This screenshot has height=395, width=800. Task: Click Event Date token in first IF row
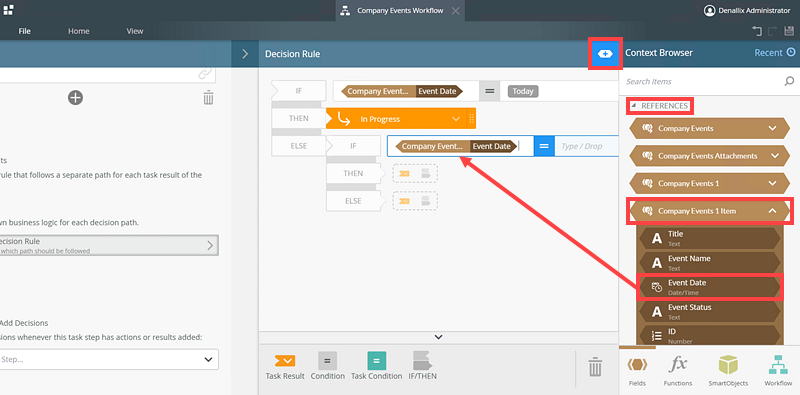coord(439,91)
